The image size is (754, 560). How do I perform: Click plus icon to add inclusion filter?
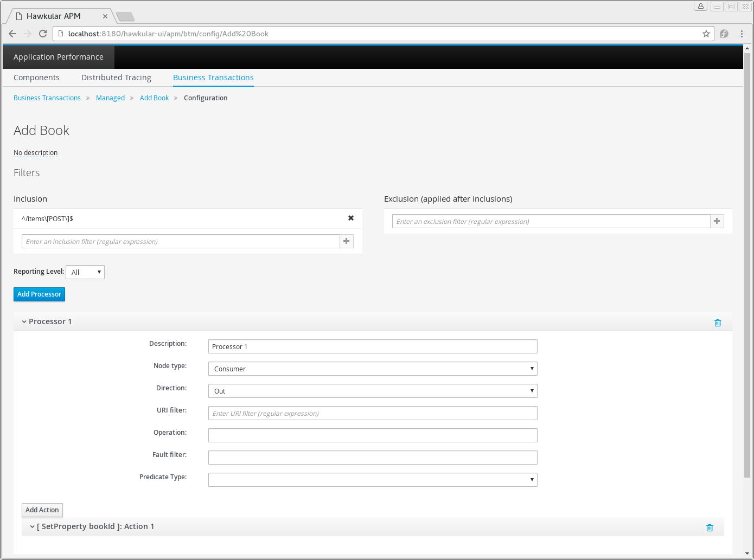coord(347,241)
